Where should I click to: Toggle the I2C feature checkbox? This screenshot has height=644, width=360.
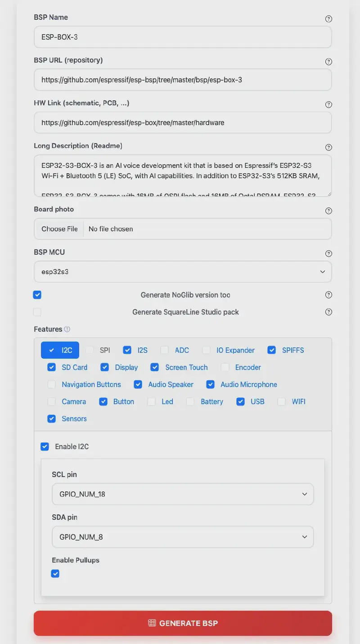click(52, 350)
